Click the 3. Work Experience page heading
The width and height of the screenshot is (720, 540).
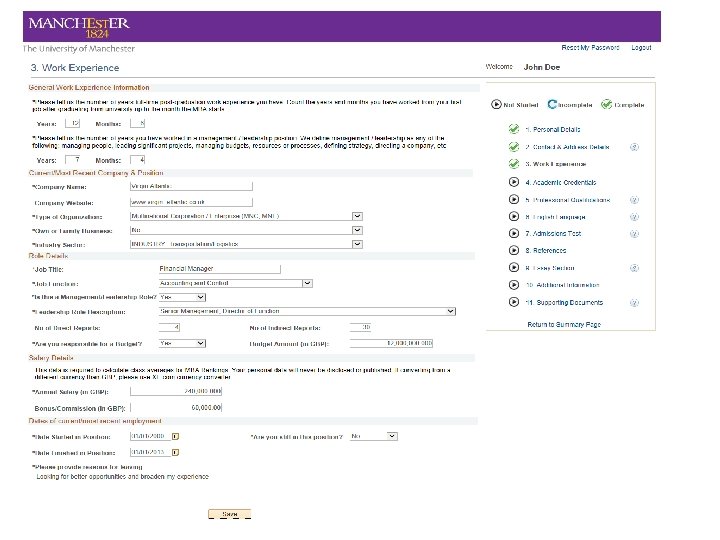tap(75, 68)
